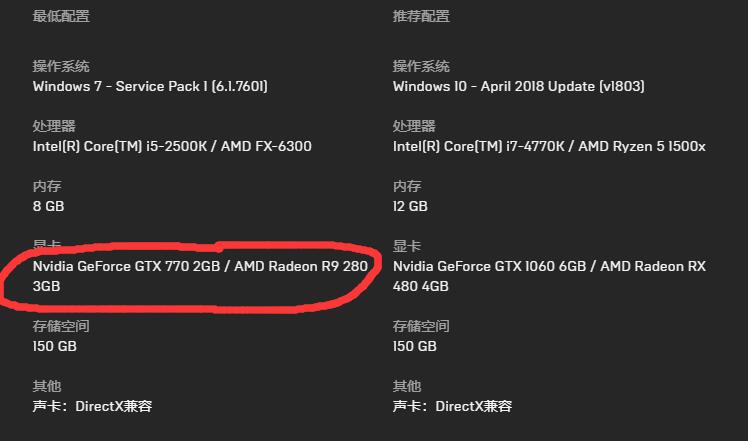Click the 显卡 label under 推荐配置
This screenshot has height=441, width=748.
pos(407,246)
